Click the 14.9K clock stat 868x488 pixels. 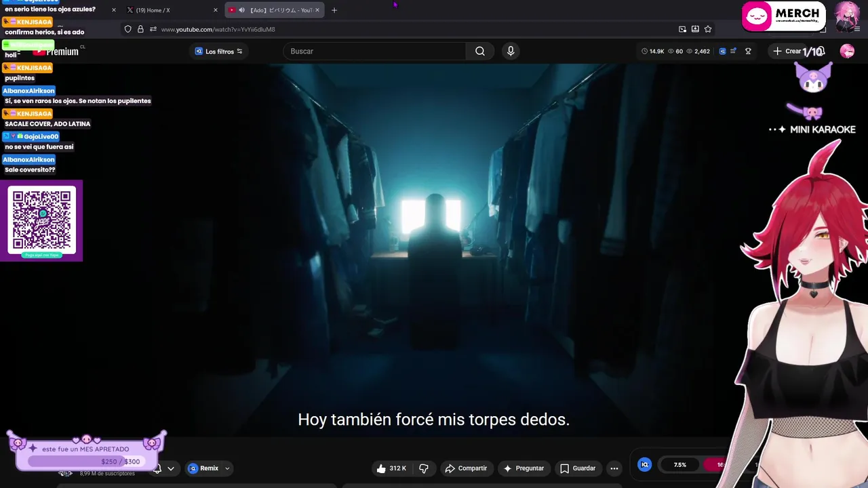click(652, 51)
